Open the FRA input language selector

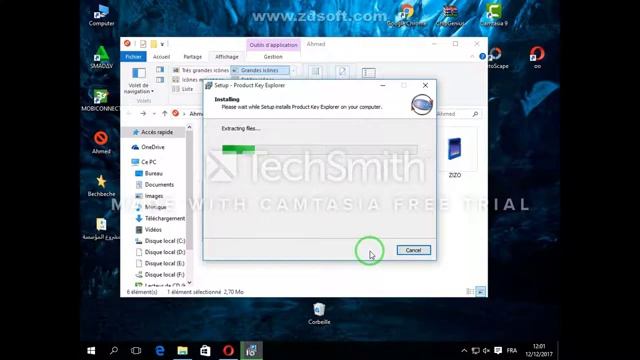click(x=512, y=351)
